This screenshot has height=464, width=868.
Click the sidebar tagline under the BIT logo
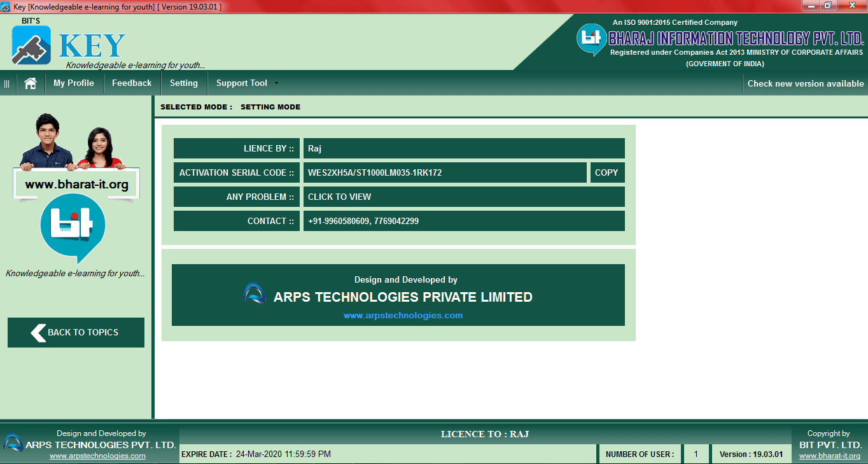pyautogui.click(x=75, y=274)
